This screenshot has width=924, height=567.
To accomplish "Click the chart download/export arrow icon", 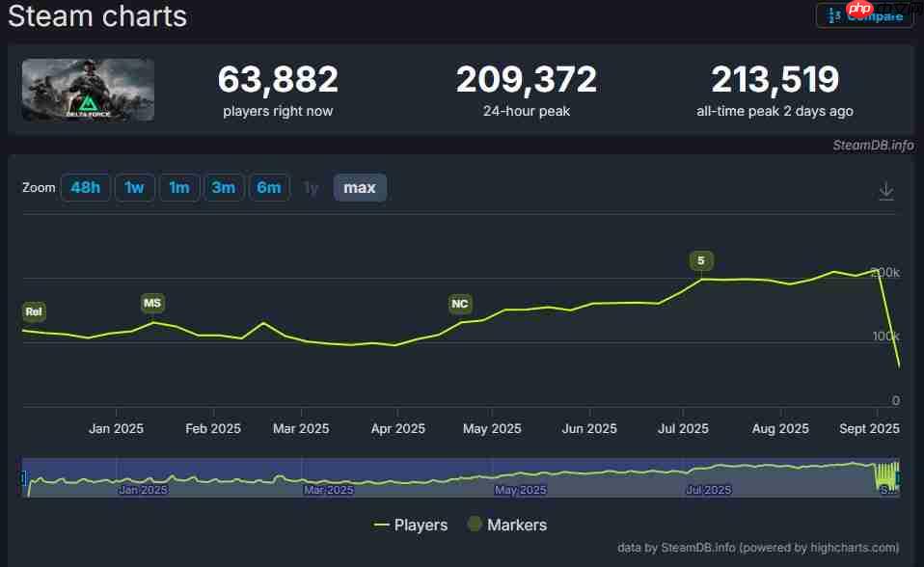I will (x=885, y=189).
